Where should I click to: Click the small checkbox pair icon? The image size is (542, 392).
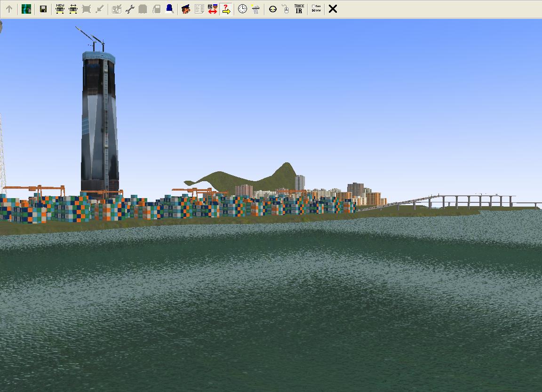(x=316, y=8)
